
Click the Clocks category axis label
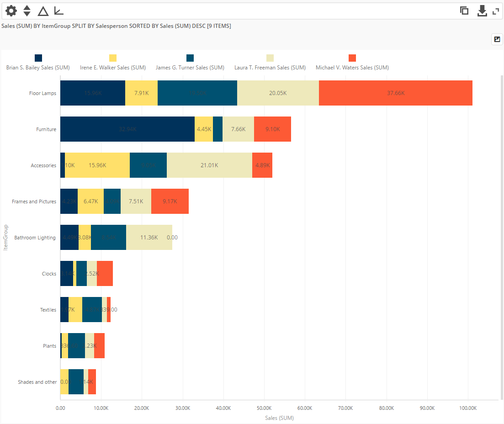(49, 274)
